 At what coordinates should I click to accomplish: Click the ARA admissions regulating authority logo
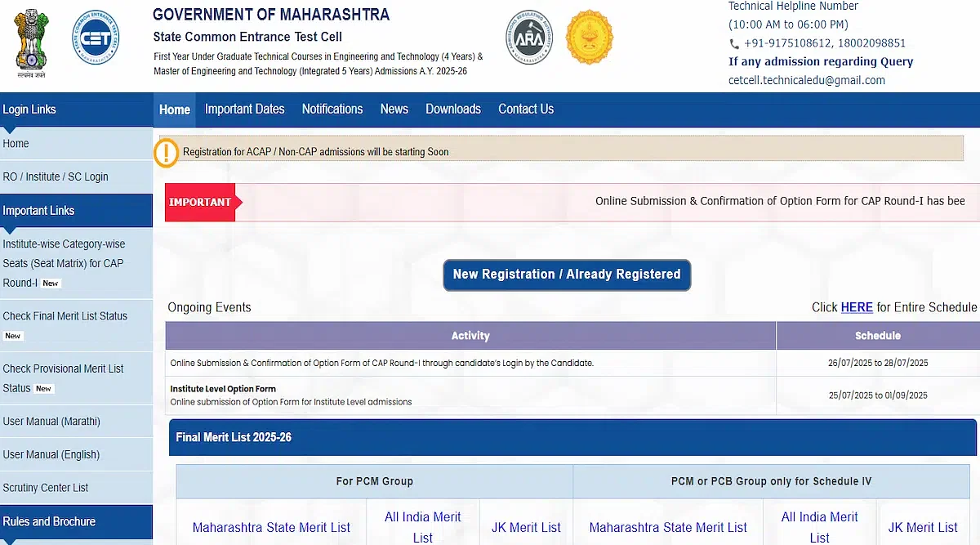point(529,38)
